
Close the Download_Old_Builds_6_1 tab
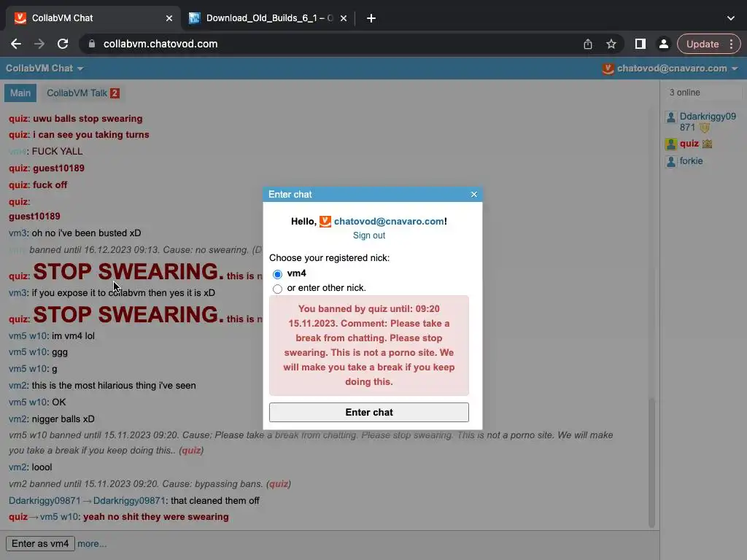pos(344,18)
